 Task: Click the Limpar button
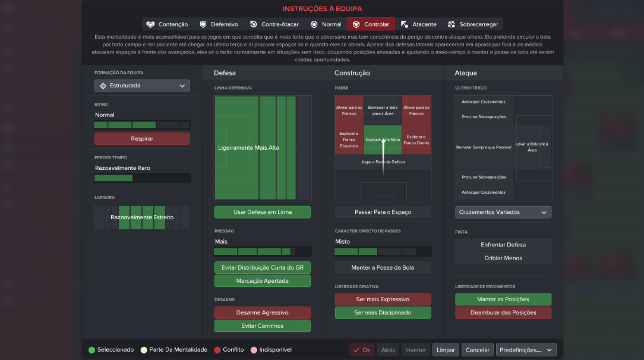pyautogui.click(x=446, y=350)
